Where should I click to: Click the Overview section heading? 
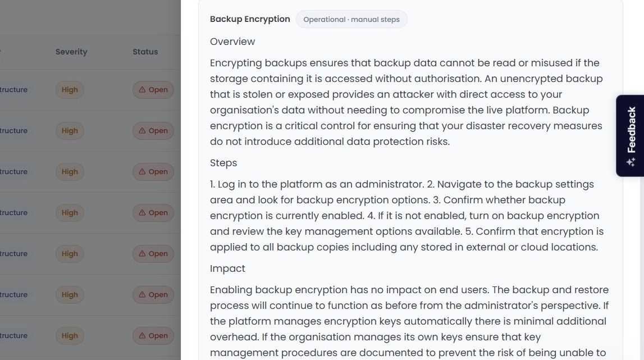pyautogui.click(x=232, y=42)
